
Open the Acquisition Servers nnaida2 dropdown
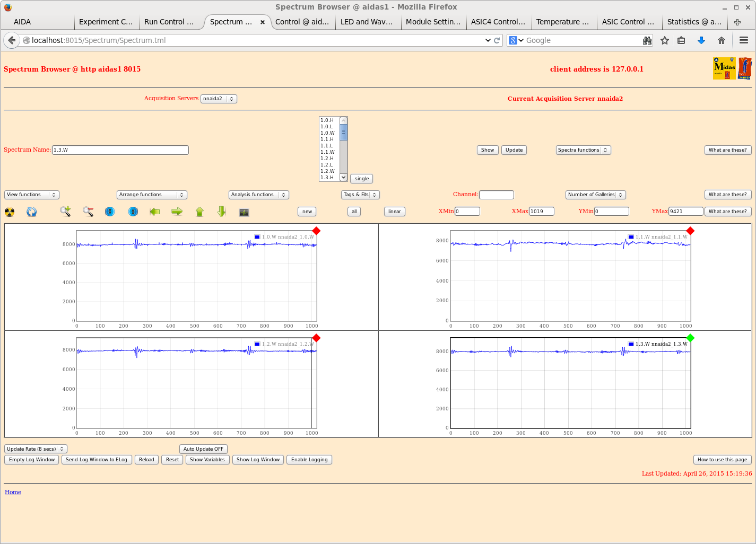click(x=219, y=99)
